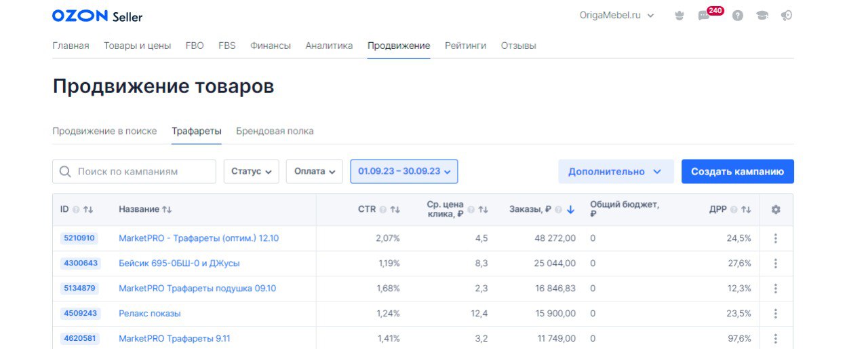Open row menu for campaign 4509243
Image resolution: width=868 pixels, height=349 pixels.
click(x=776, y=314)
